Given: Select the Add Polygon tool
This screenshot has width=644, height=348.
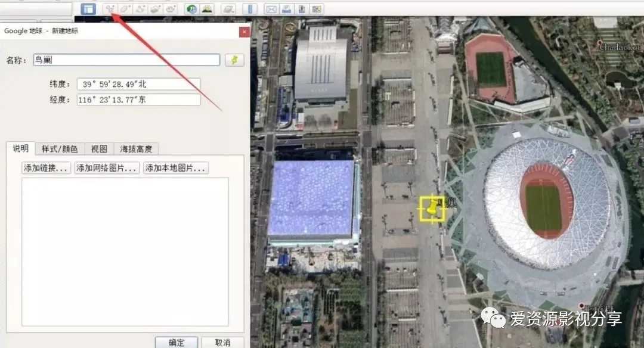Looking at the screenshot, I should coord(125,9).
